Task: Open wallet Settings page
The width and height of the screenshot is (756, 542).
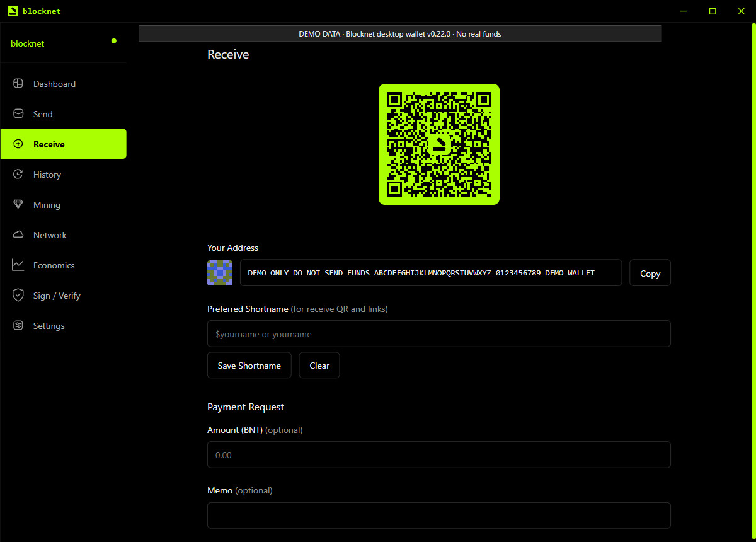Action: coord(64,326)
